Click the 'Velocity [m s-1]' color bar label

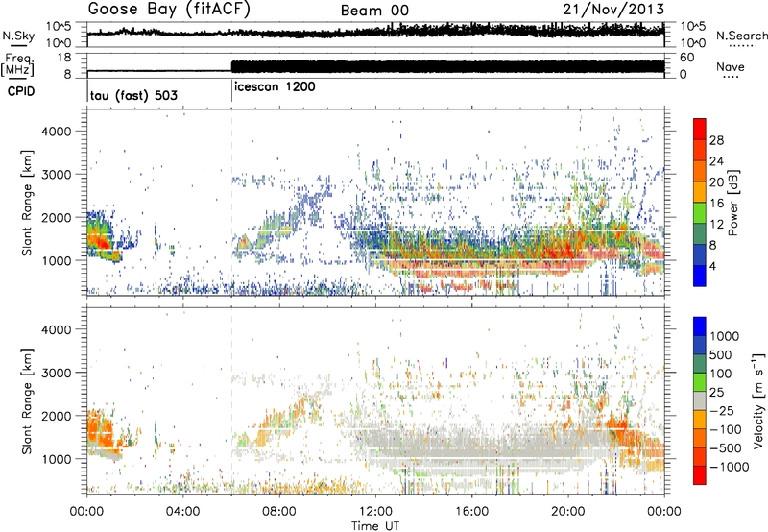coord(758,400)
